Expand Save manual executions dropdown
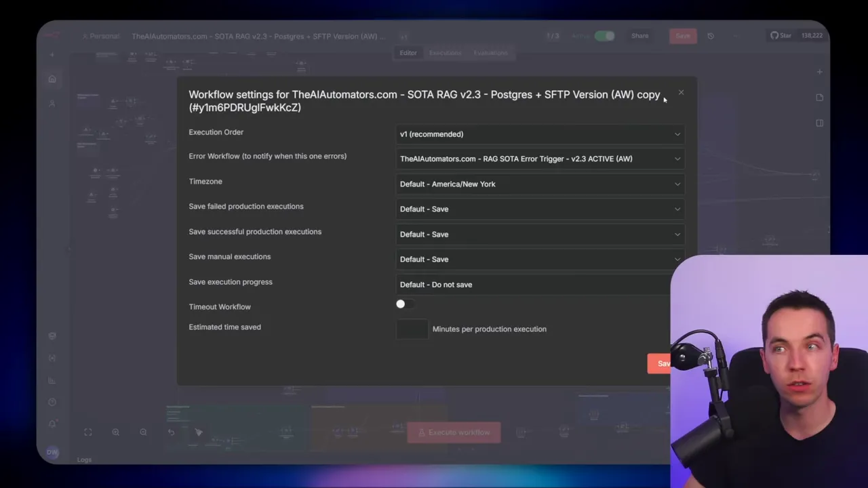 pos(540,259)
